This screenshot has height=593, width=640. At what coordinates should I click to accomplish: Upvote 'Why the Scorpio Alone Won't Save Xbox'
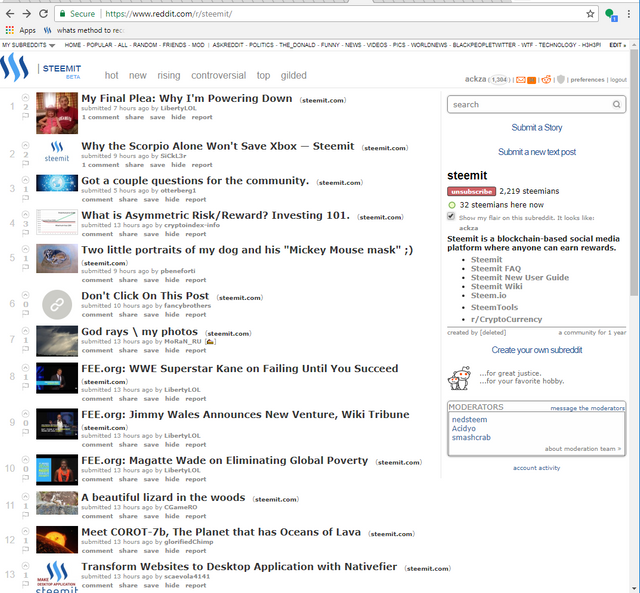[x=25, y=145]
